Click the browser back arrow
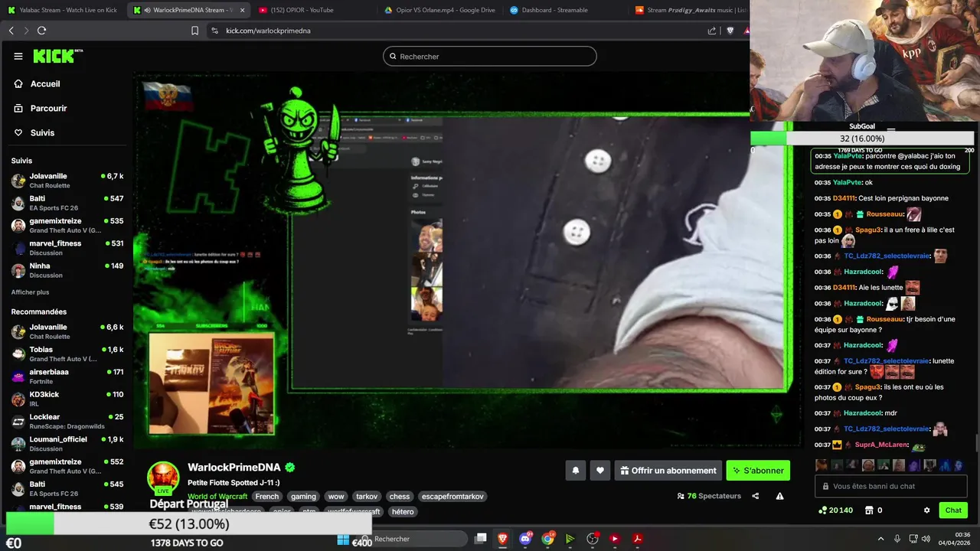980x551 pixels. click(11, 31)
